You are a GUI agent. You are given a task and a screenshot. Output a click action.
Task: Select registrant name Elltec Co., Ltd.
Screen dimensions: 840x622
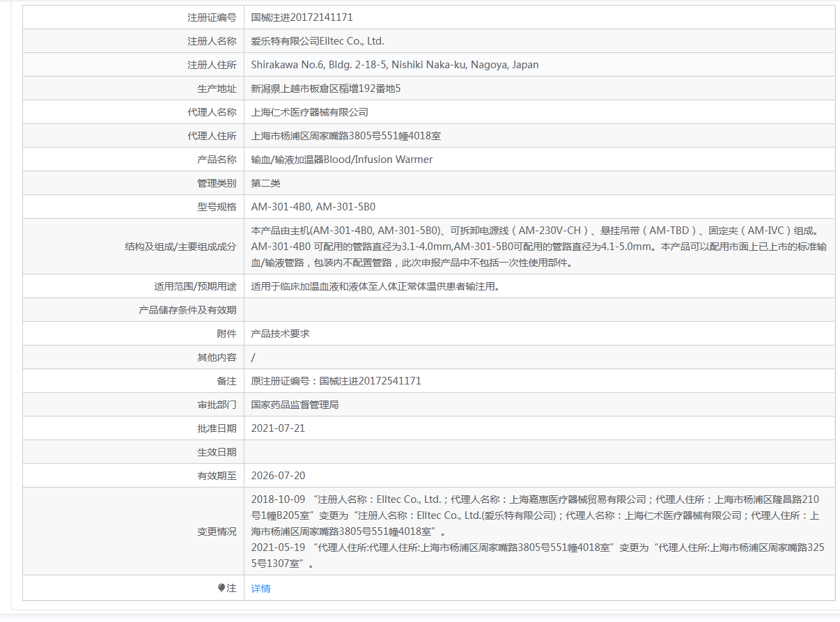[x=318, y=41]
